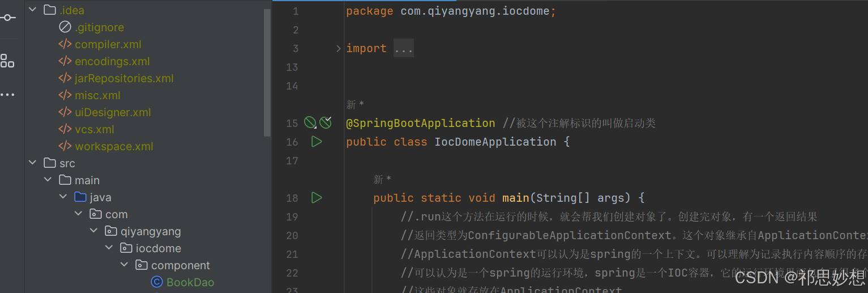Collapse the com package

tap(78, 214)
